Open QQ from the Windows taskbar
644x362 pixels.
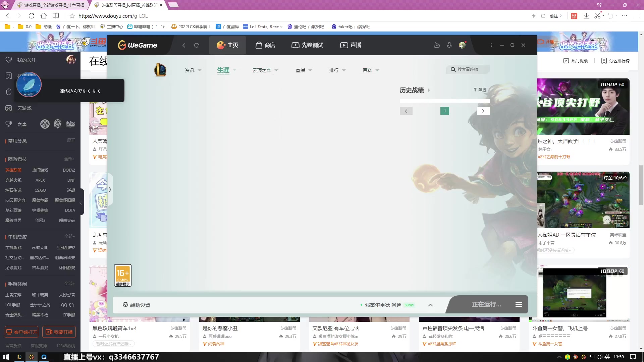pyautogui.click(x=44, y=357)
